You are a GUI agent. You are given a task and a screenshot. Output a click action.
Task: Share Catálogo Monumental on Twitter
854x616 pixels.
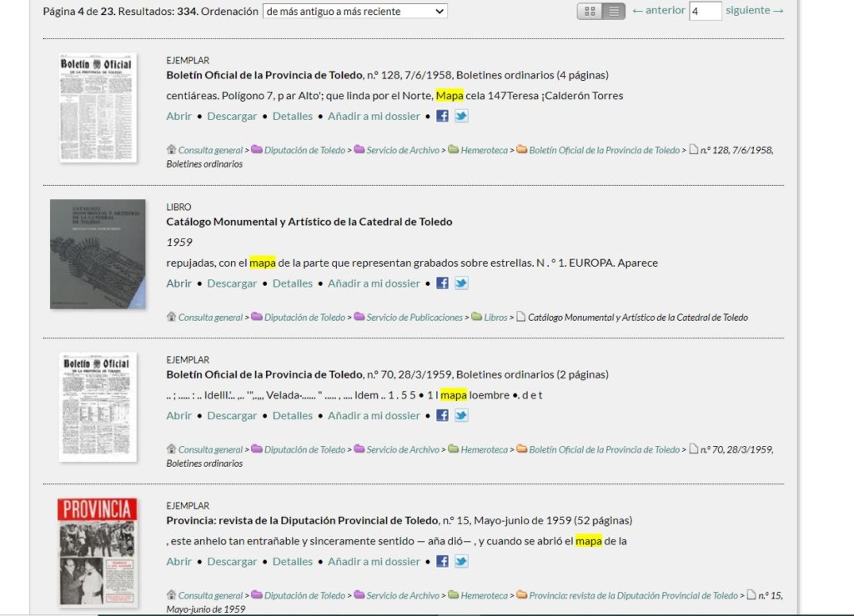(x=461, y=283)
